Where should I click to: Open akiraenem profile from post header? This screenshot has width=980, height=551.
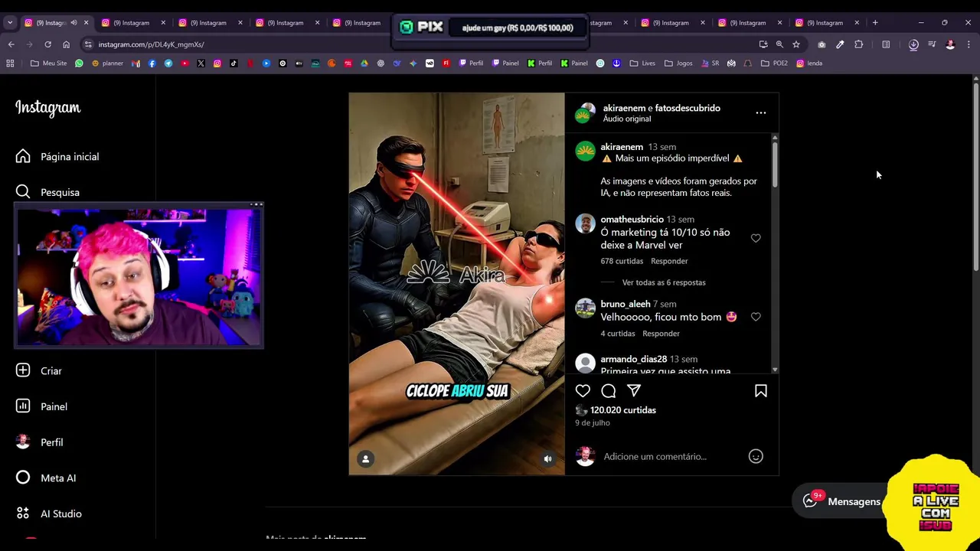pos(624,108)
